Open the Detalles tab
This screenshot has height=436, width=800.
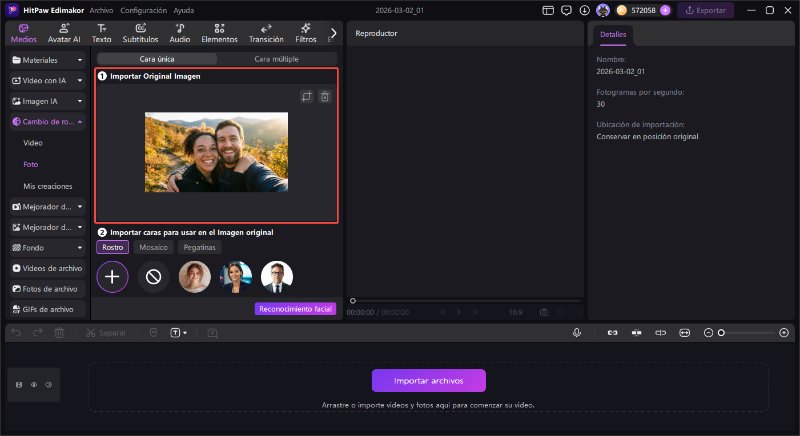[x=613, y=35]
